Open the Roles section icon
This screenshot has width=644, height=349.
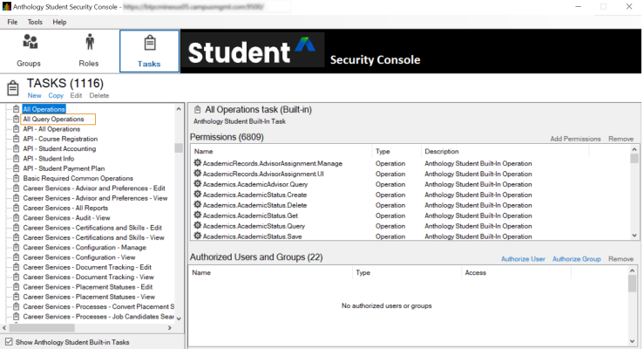pos(89,42)
